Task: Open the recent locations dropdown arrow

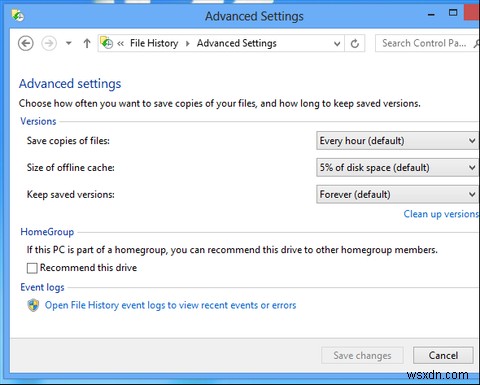Action: (x=69, y=43)
